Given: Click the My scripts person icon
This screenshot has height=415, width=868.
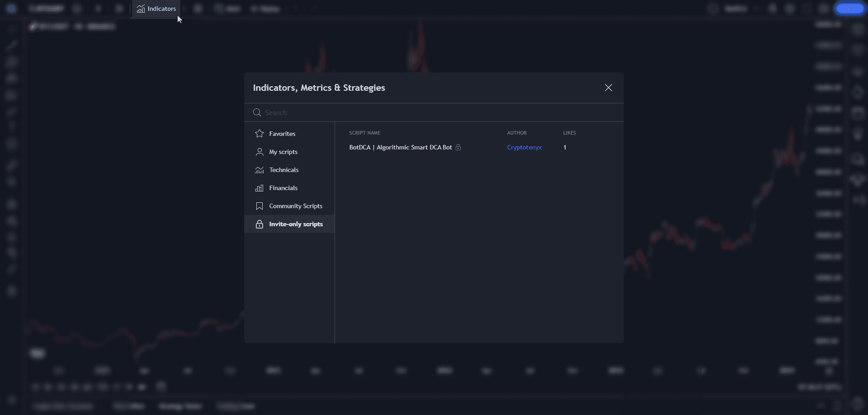Looking at the screenshot, I should click(259, 152).
